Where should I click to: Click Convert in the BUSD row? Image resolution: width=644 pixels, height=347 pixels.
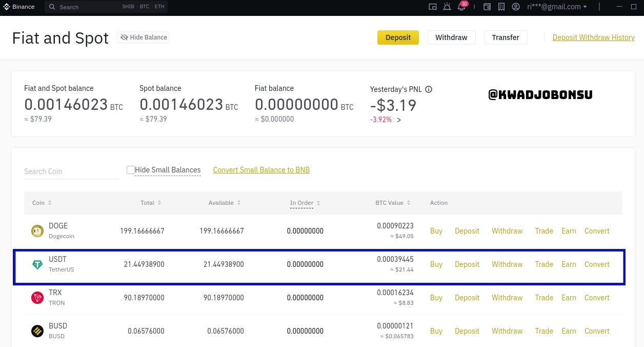(597, 331)
